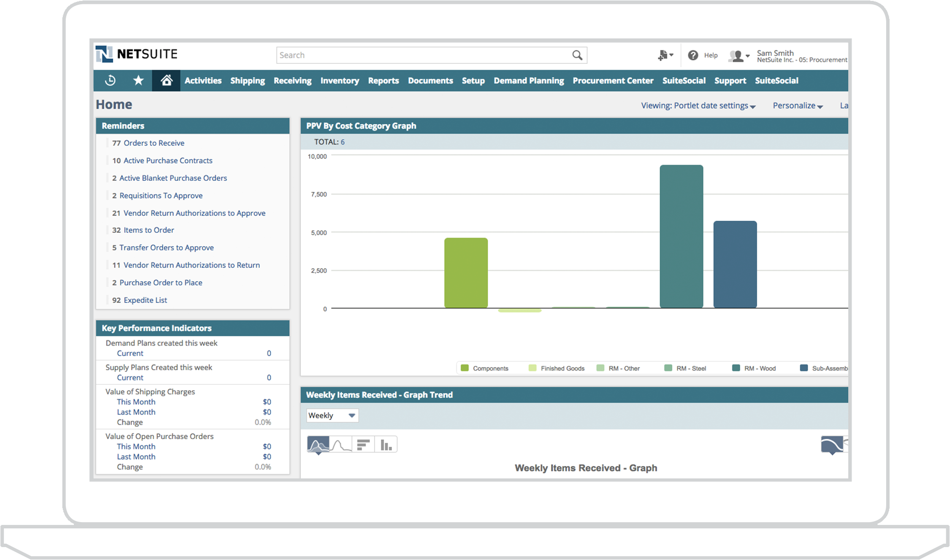Image resolution: width=950 pixels, height=560 pixels.
Task: Open the Procurement Center menu
Action: click(613, 81)
